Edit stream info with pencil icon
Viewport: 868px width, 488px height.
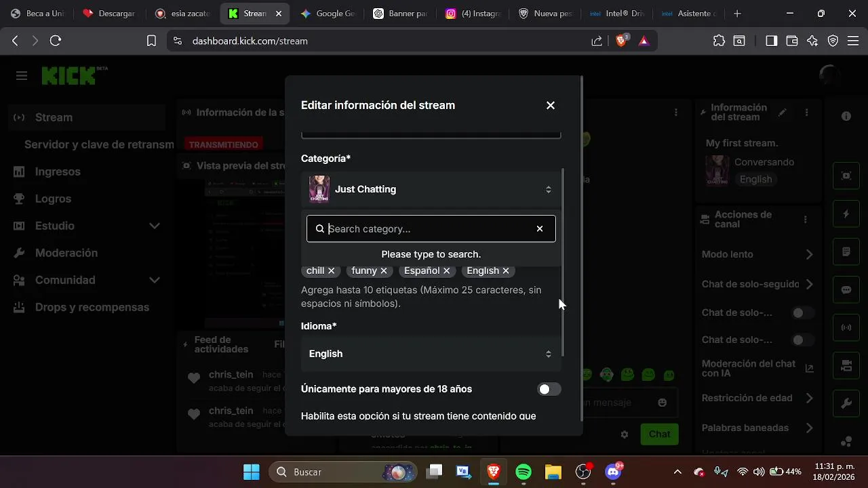pos(783,113)
